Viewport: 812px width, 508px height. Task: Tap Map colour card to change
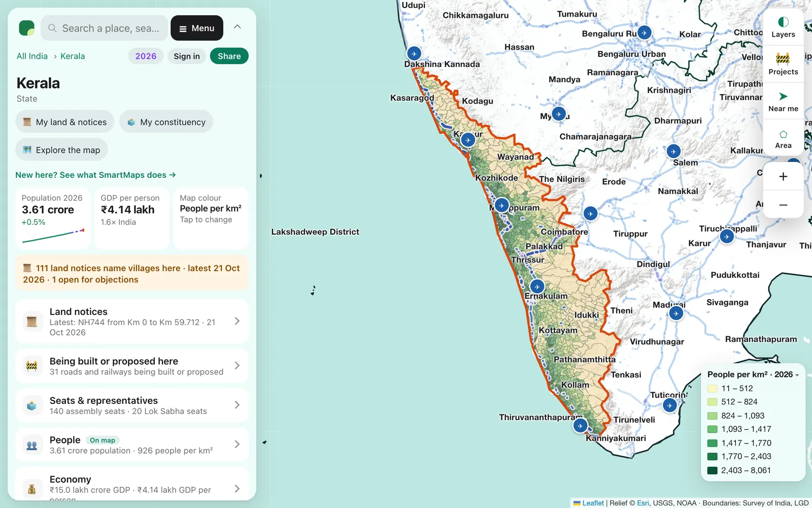pyautogui.click(x=211, y=218)
